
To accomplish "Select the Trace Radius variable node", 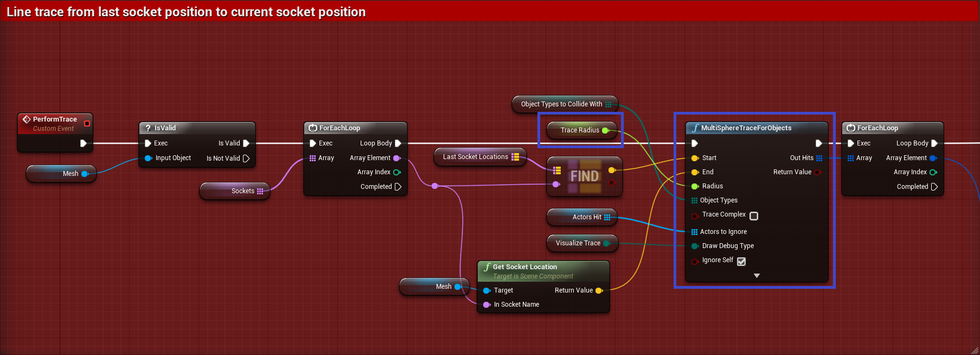I will point(579,130).
